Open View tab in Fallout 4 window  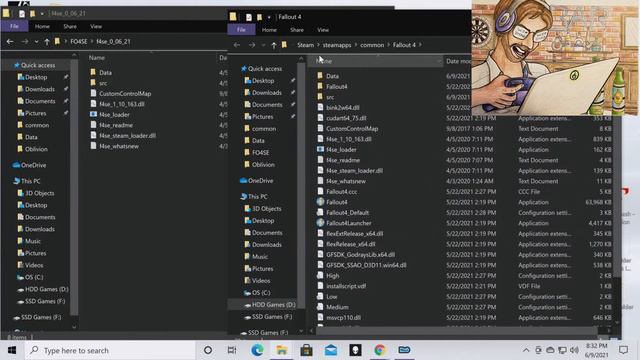323,30
